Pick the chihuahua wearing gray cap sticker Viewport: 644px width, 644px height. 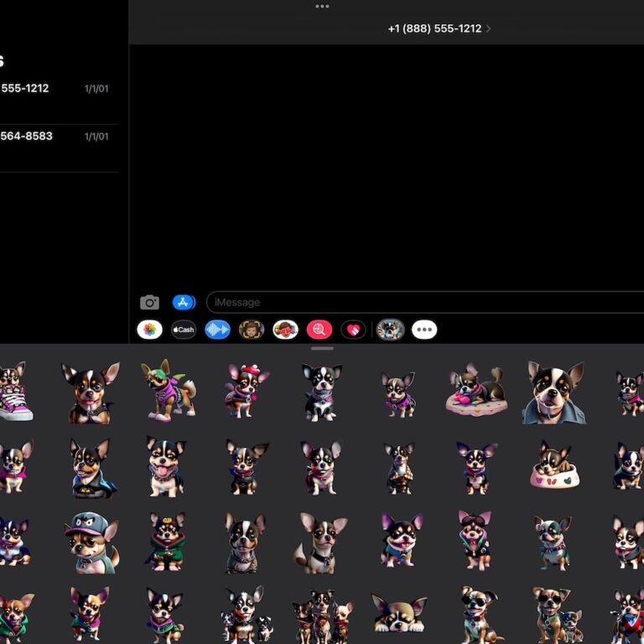[x=91, y=541]
